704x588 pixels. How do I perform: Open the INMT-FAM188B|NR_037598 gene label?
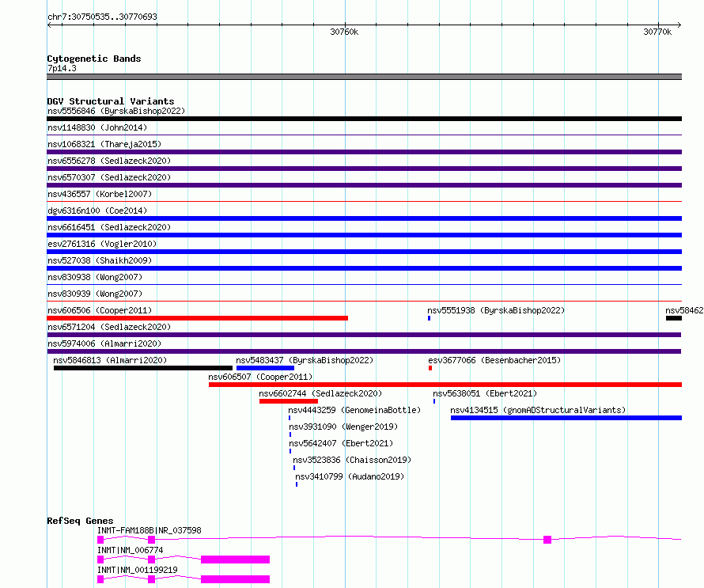(149, 530)
